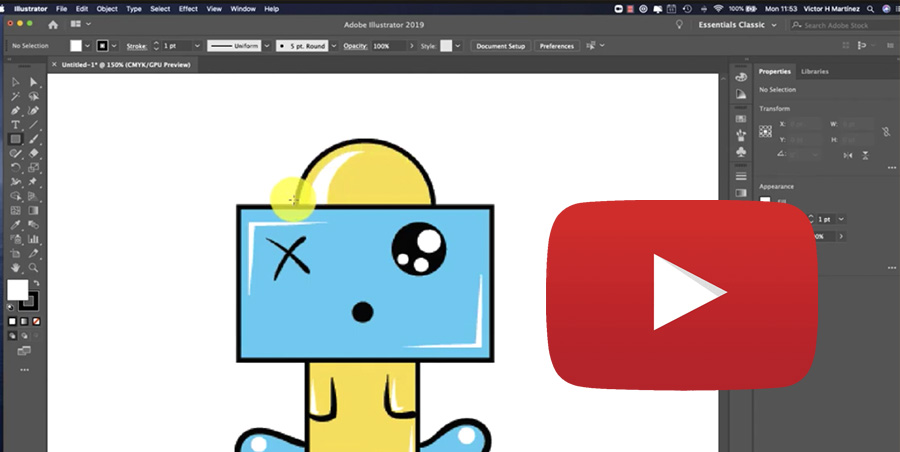
Task: Switch to the Libraries tab
Action: pyautogui.click(x=814, y=71)
